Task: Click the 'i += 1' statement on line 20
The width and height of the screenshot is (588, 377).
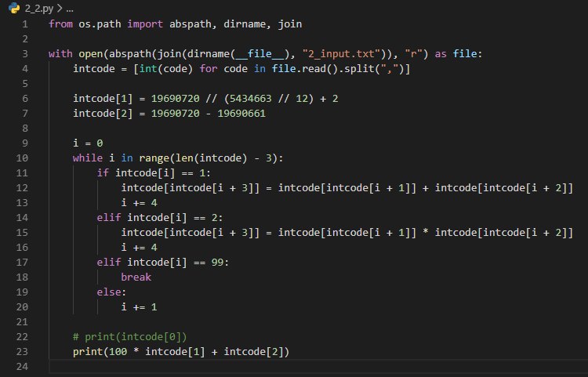Action: tap(139, 307)
